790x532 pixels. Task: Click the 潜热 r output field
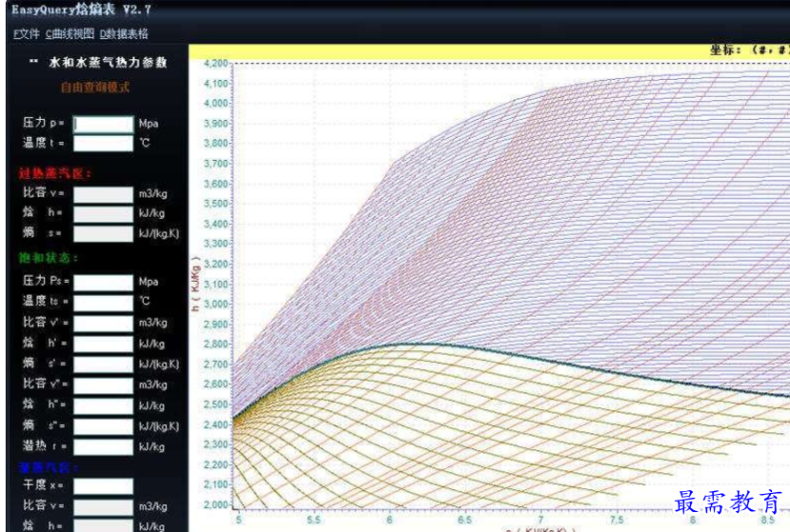pos(104,447)
